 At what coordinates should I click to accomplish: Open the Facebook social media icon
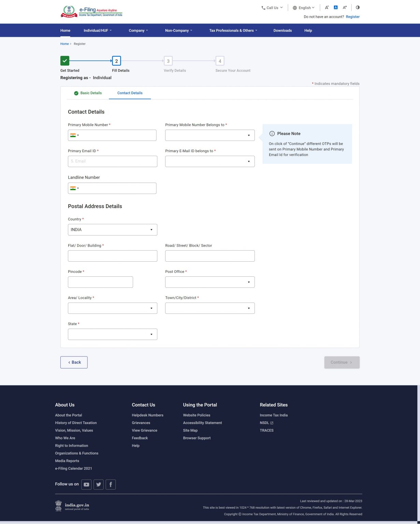(x=111, y=484)
